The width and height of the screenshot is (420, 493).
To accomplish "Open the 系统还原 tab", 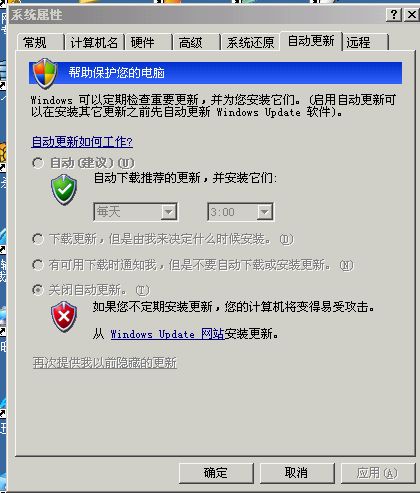I will (x=250, y=42).
